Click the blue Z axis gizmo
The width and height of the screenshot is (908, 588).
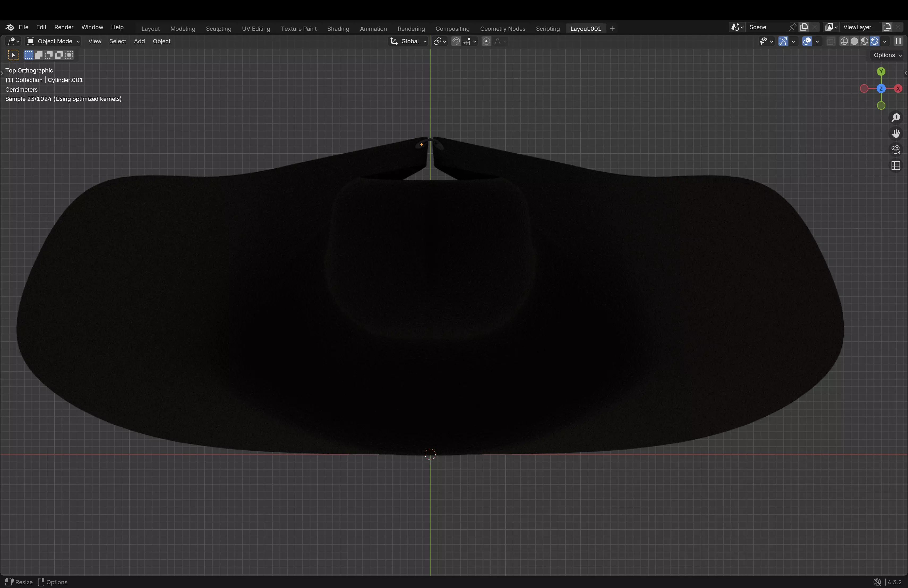point(881,88)
